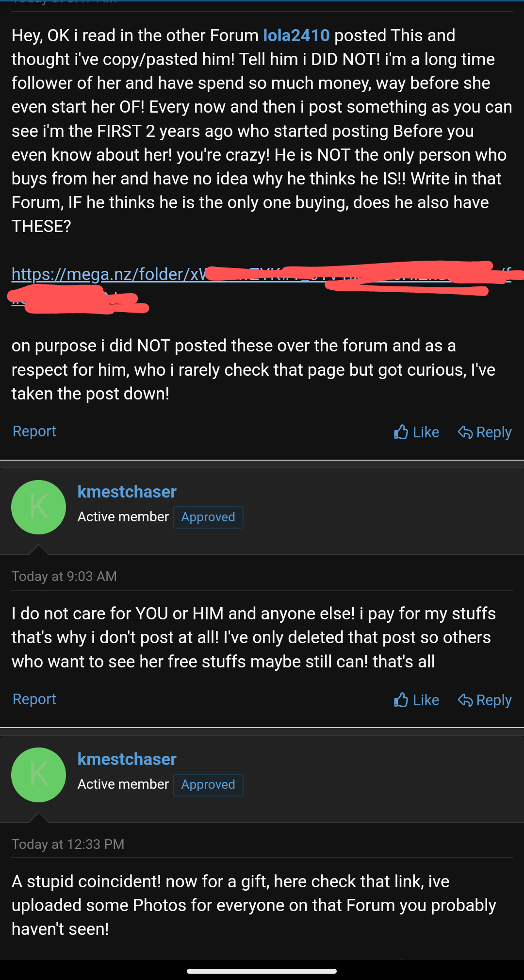The image size is (524, 980).
Task: Open the "Today at 9:03 AM" timestamp permalink
Action: pos(64,576)
